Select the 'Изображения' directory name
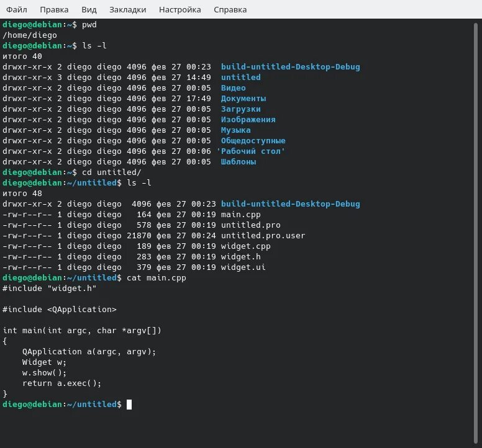Image resolution: width=482 pixels, height=448 pixels. click(248, 120)
